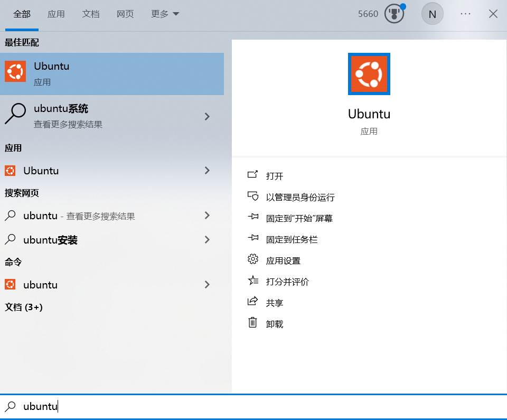Image resolution: width=507 pixels, height=420 pixels.
Task: Click the large Ubuntu logo in preview pane
Action: pos(369,74)
